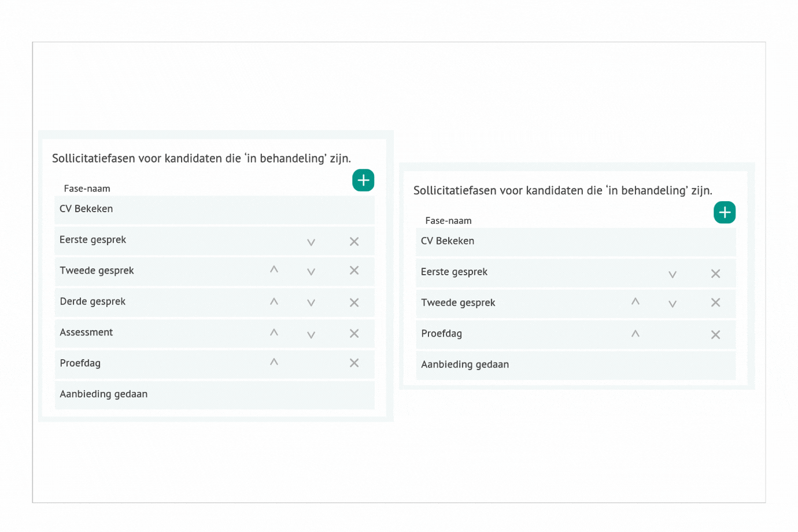Add a phase in the right panel
This screenshot has height=532, width=798.
(725, 213)
